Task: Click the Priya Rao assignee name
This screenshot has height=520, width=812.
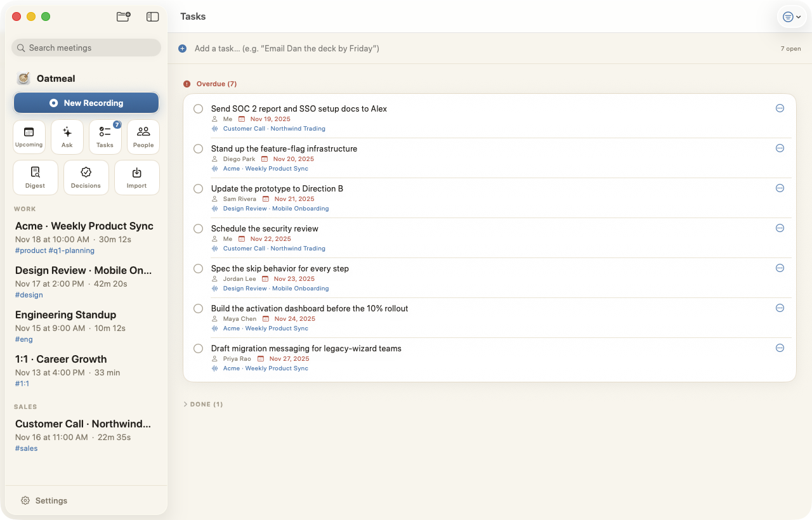Action: tap(237, 359)
